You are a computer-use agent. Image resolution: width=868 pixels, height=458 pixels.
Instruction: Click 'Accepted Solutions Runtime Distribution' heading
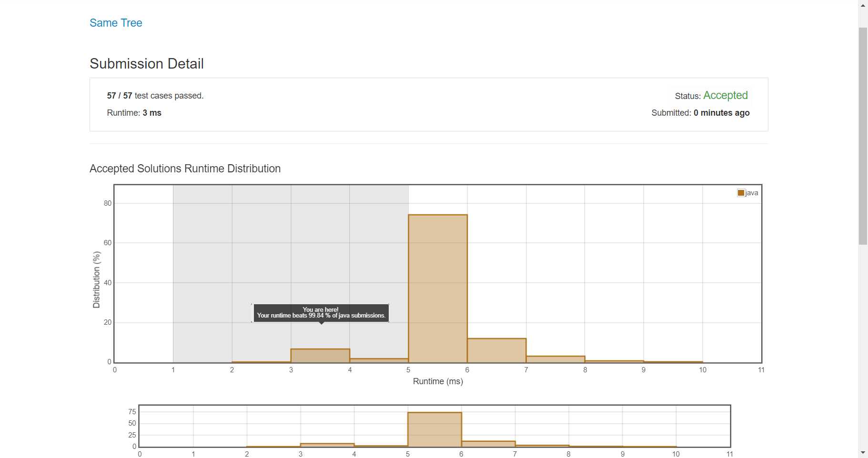(185, 169)
